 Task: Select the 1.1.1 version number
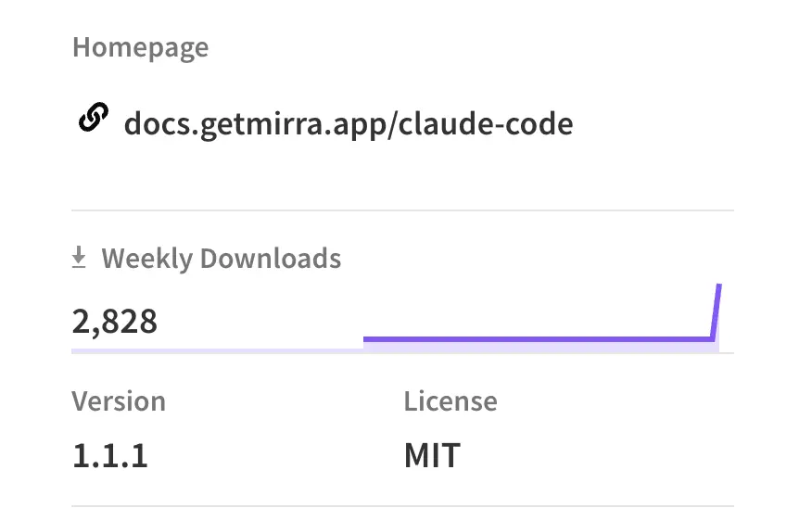point(109,456)
